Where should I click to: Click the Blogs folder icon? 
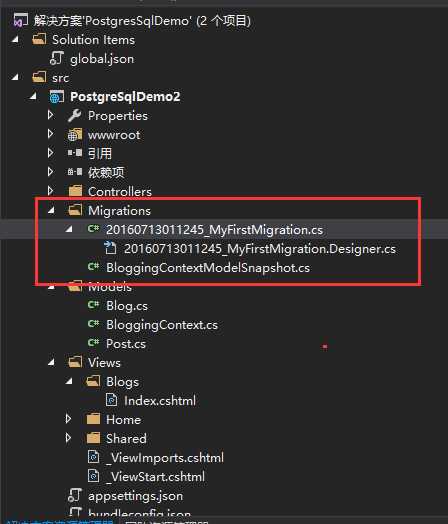[x=93, y=381]
